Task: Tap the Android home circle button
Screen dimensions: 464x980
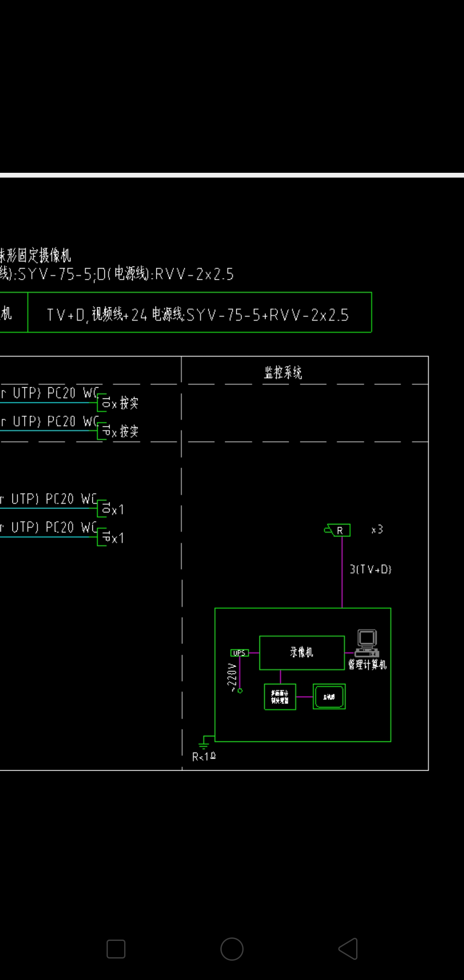Action: click(232, 949)
